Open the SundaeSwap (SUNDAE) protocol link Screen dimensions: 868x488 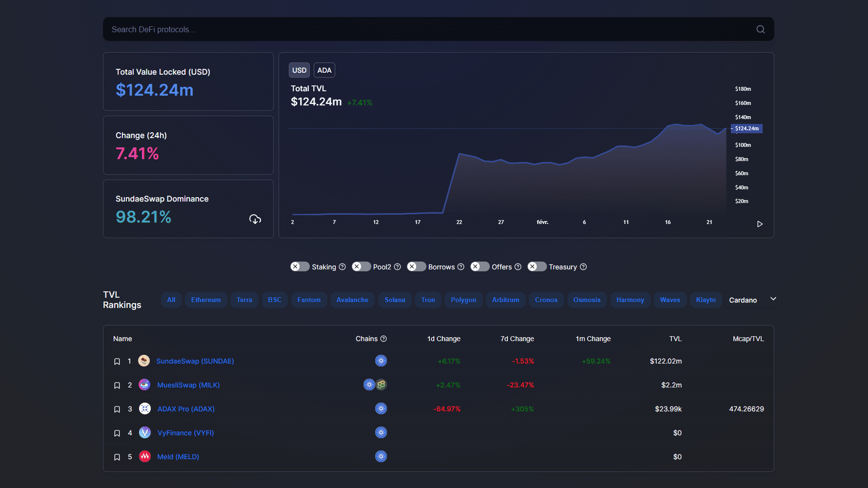pos(195,361)
